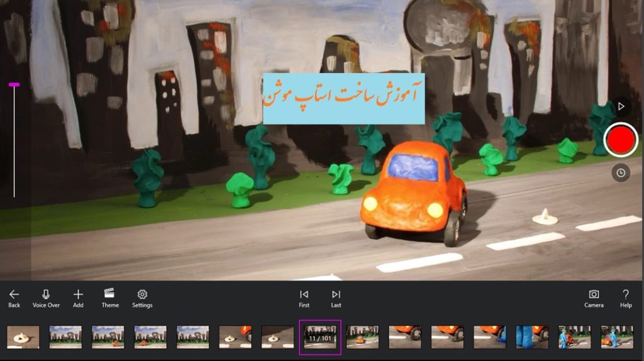The image size is (644, 361).
Task: Switch to Camera capture mode
Action: tap(594, 297)
